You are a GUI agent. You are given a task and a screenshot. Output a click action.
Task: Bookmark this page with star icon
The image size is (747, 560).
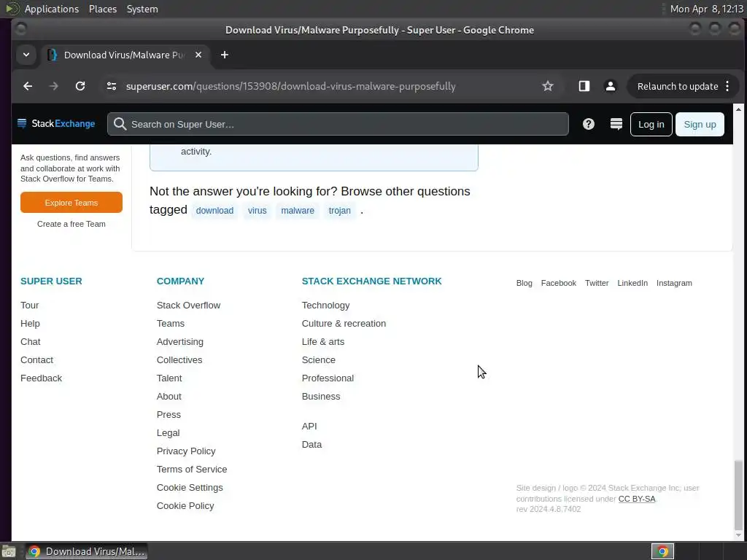pyautogui.click(x=548, y=86)
